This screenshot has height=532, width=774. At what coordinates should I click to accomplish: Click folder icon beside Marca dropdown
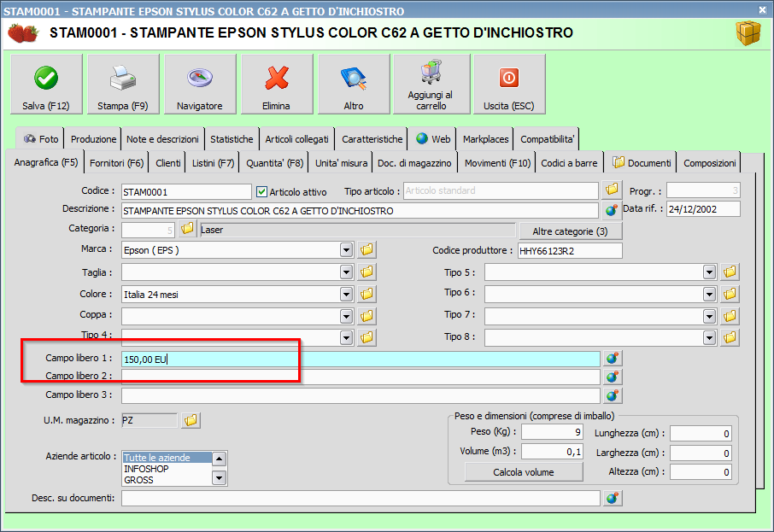[366, 249]
